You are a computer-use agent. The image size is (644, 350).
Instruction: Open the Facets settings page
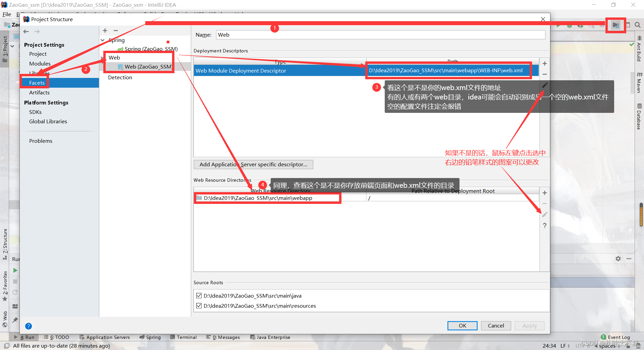tap(37, 83)
